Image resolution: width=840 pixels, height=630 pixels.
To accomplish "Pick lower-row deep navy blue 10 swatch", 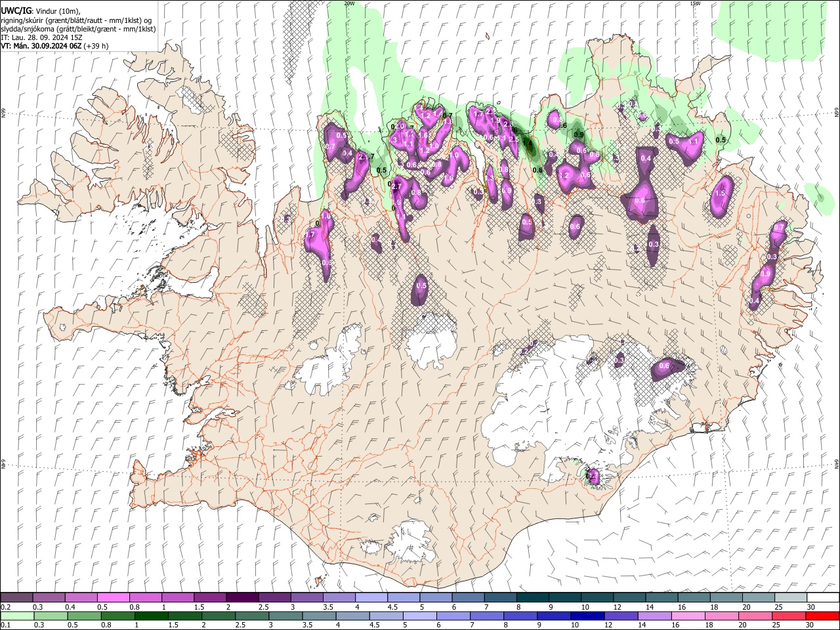I will click(587, 616).
